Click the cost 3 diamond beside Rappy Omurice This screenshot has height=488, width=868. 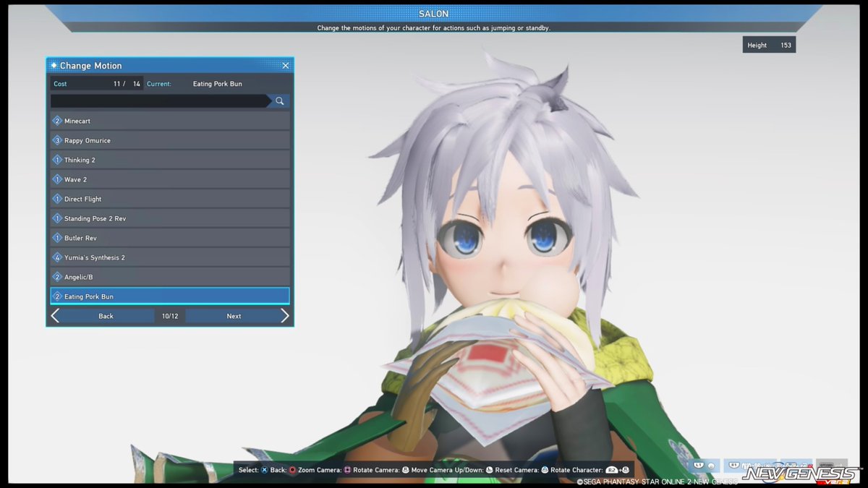pos(57,140)
